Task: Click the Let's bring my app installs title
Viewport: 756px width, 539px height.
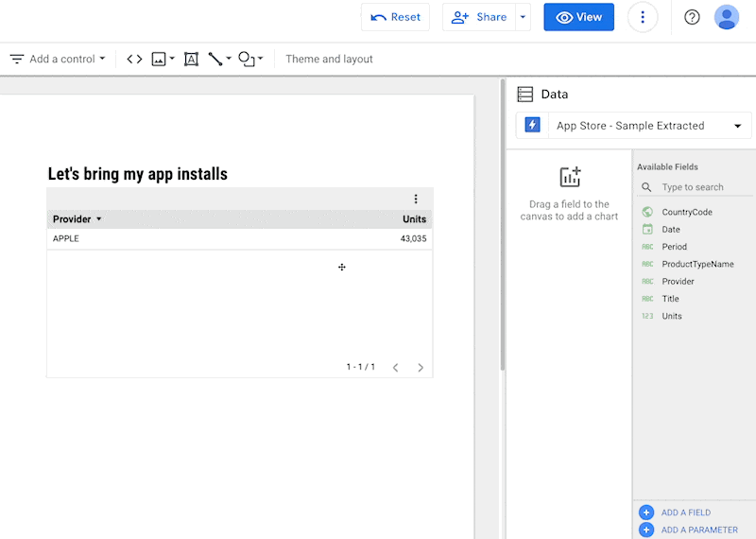Action: click(137, 174)
